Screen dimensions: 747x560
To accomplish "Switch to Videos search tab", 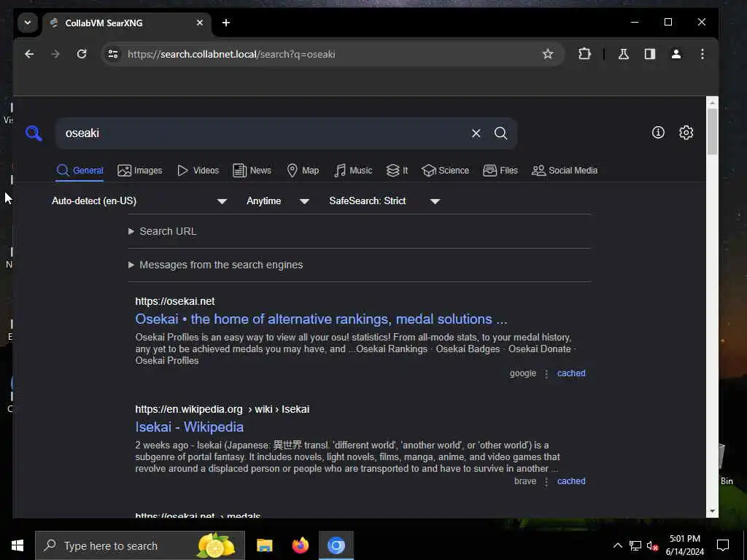I will point(198,171).
